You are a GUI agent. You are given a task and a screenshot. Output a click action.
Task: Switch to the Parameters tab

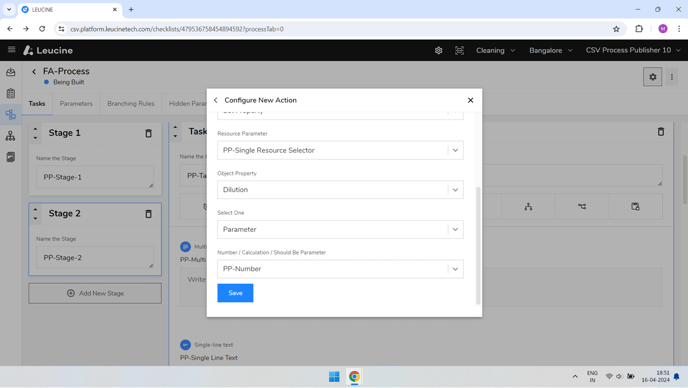[x=76, y=104]
